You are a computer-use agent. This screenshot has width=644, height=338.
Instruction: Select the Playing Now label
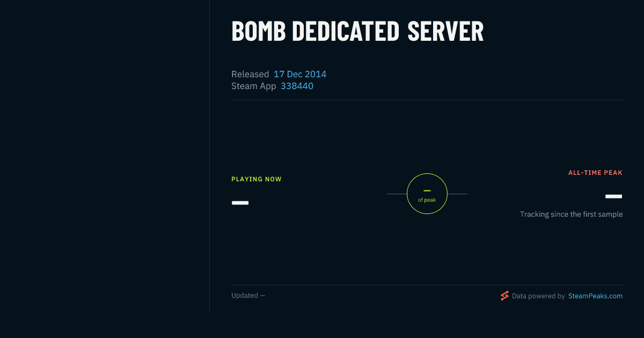tap(257, 179)
